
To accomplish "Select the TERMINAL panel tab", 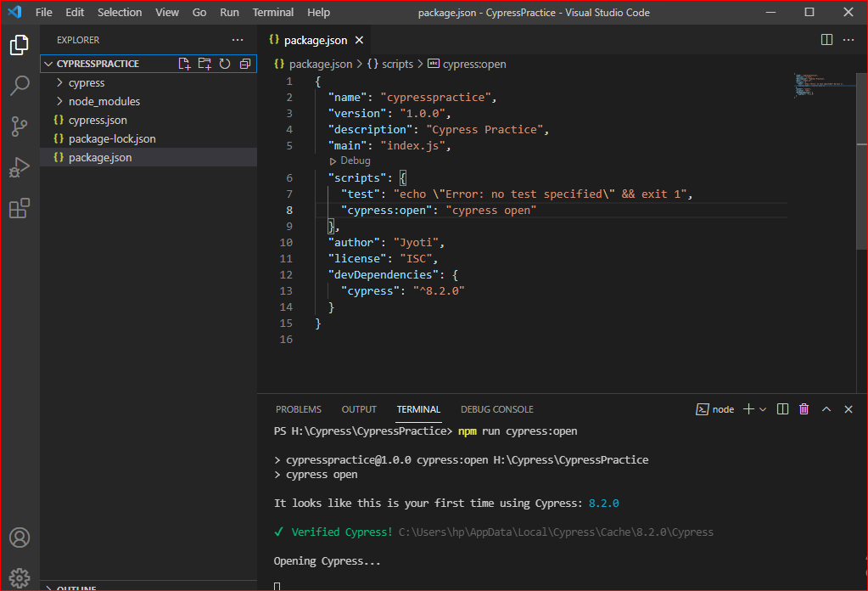I will pyautogui.click(x=418, y=409).
